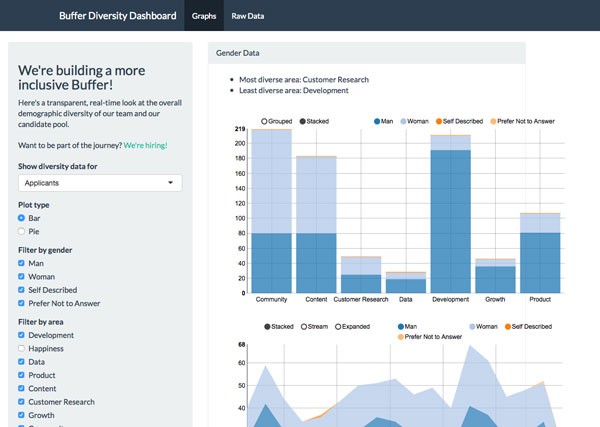Click 'Most diverse area: Customer Research' text
Viewport: 600px width, 427px height.
304,80
